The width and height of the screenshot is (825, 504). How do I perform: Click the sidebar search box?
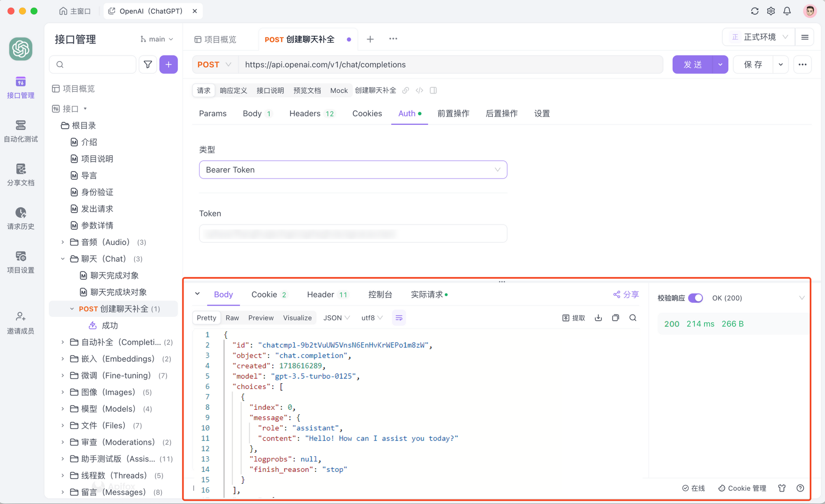pyautogui.click(x=93, y=64)
